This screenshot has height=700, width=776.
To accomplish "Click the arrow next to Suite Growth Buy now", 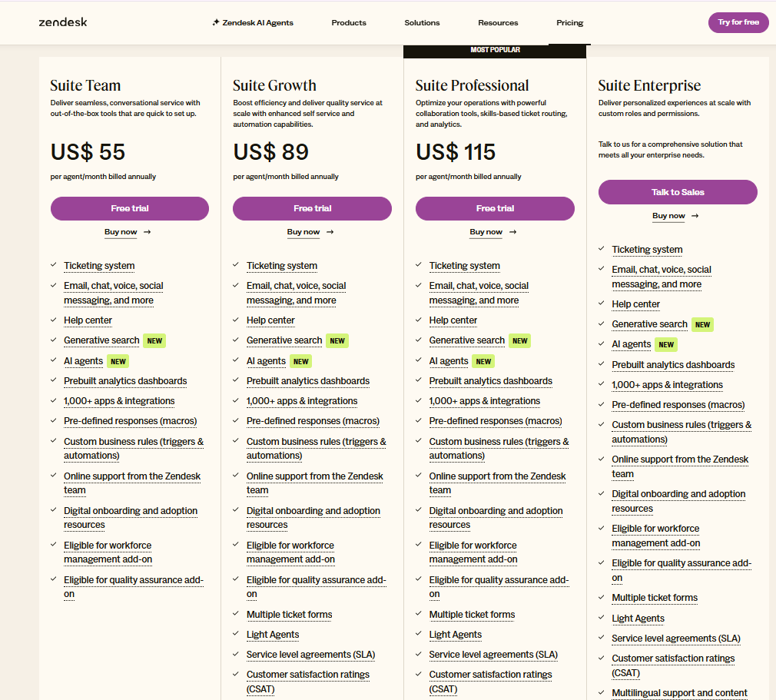I will coord(330,232).
